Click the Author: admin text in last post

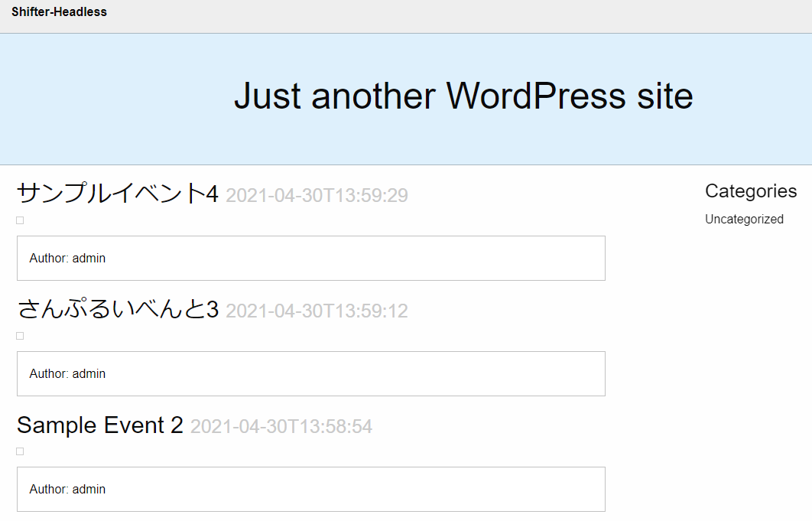click(67, 490)
